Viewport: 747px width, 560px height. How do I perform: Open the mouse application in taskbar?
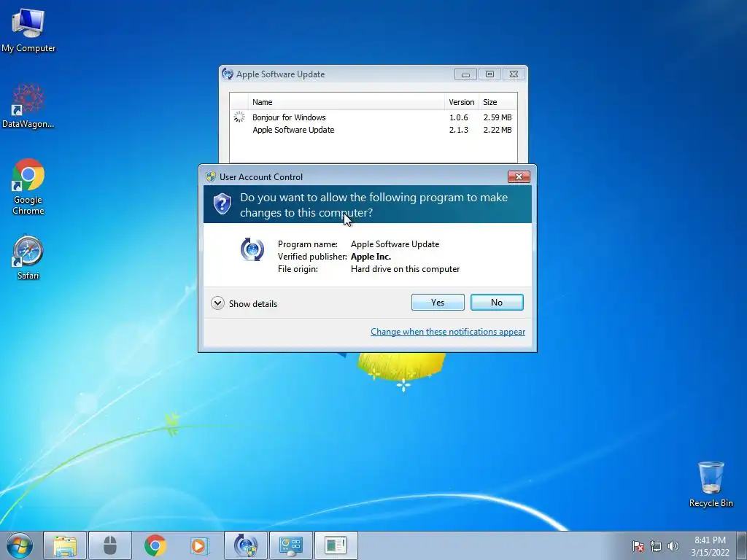110,545
